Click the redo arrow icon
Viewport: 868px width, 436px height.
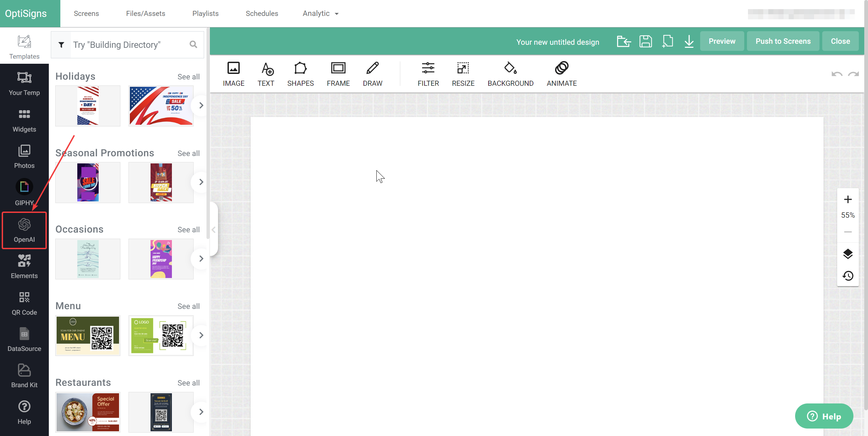point(853,74)
